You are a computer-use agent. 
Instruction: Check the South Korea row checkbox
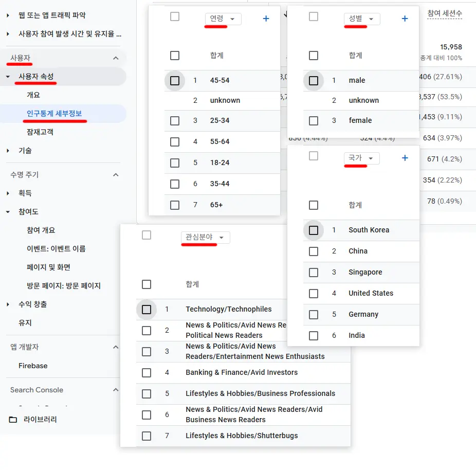[313, 230]
